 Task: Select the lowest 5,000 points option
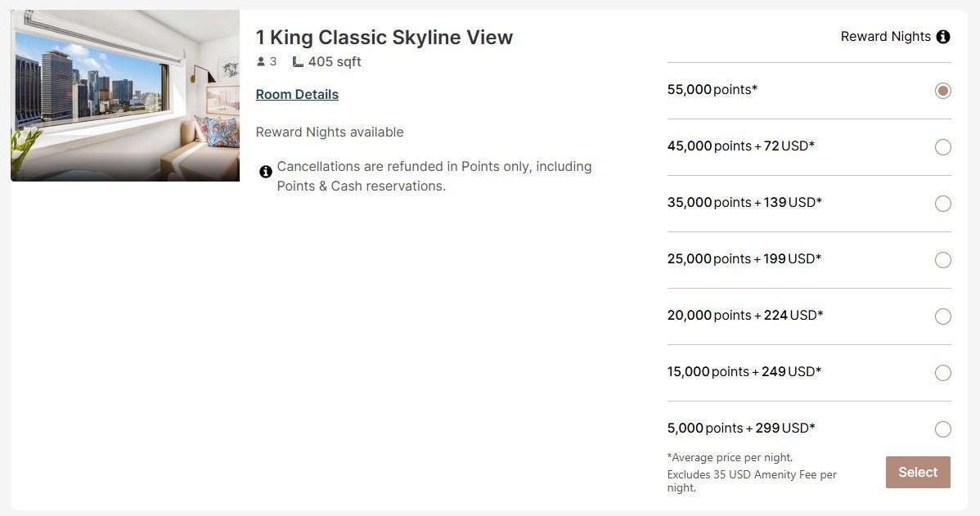pos(942,429)
